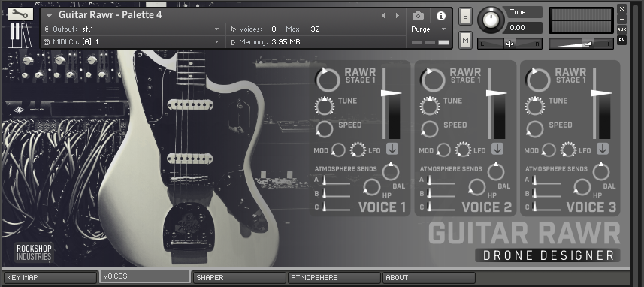The image size is (644, 287).
Task: Switch to the VOICES tab
Action: click(145, 276)
